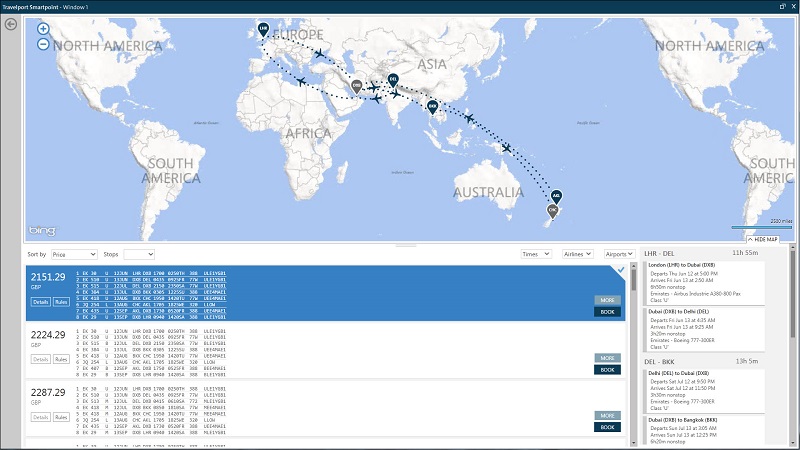Screen dimensions: 800x450
Task: Click MORE on the 2224.29 fare
Action: [607, 358]
